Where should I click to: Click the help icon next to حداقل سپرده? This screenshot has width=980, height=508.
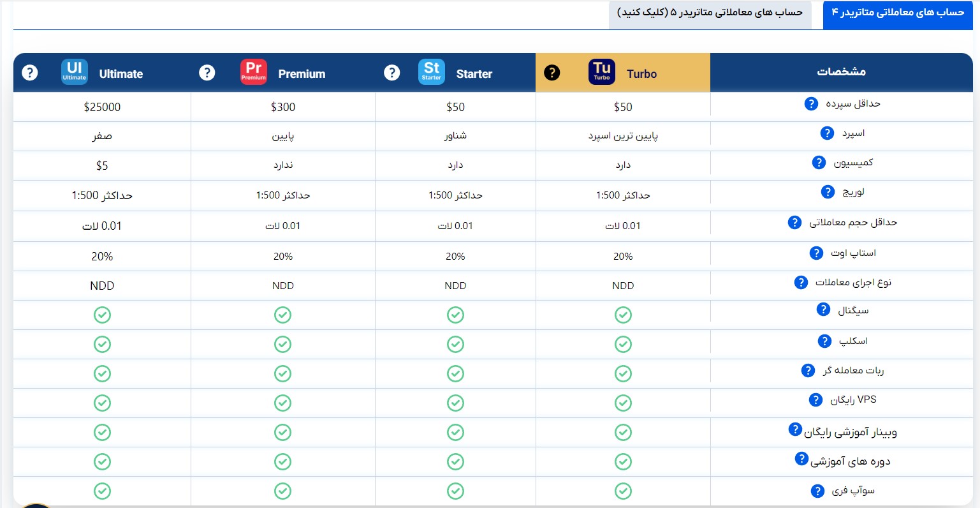click(x=811, y=103)
